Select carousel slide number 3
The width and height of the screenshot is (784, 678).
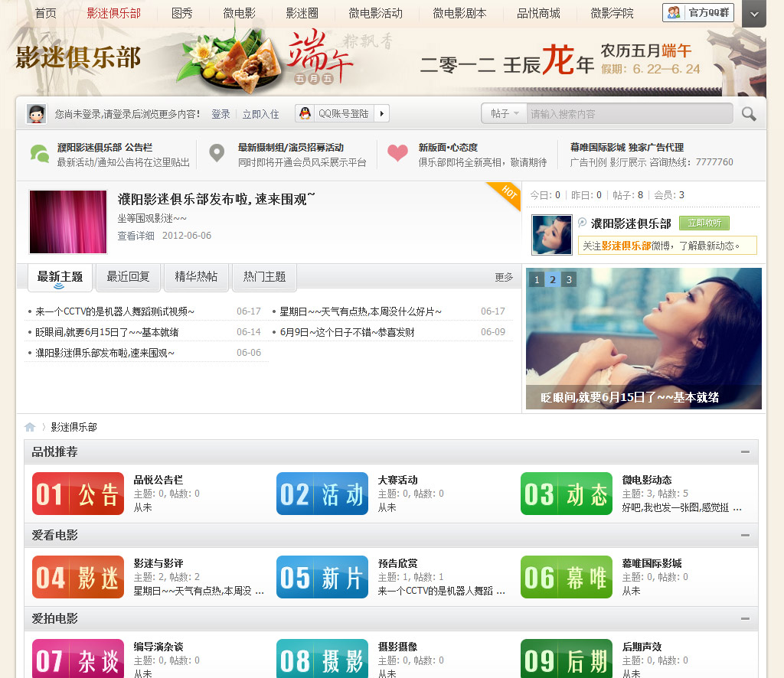coord(568,280)
